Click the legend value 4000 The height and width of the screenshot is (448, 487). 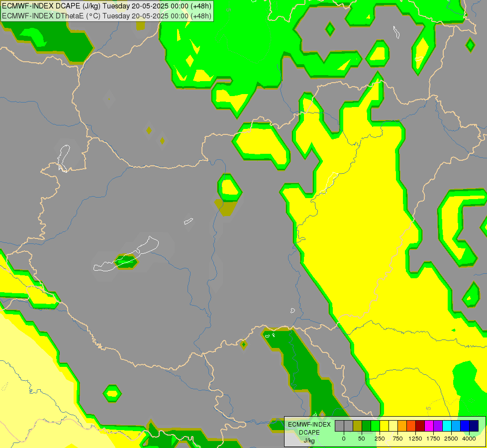coord(469,439)
